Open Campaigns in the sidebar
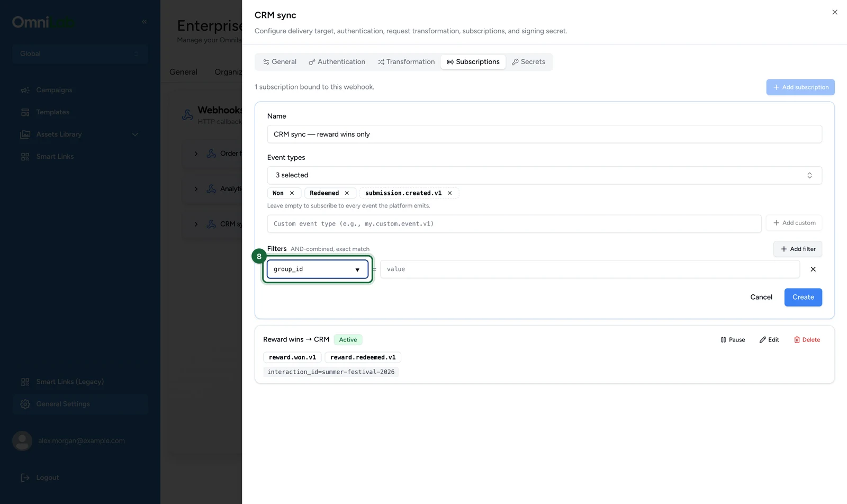Screen dimensions: 847x504 tap(80, 90)
